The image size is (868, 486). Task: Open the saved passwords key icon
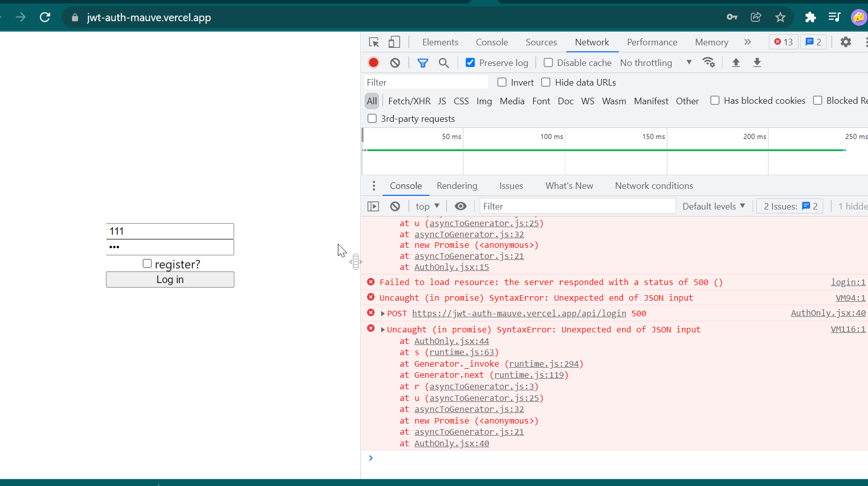pyautogui.click(x=732, y=17)
